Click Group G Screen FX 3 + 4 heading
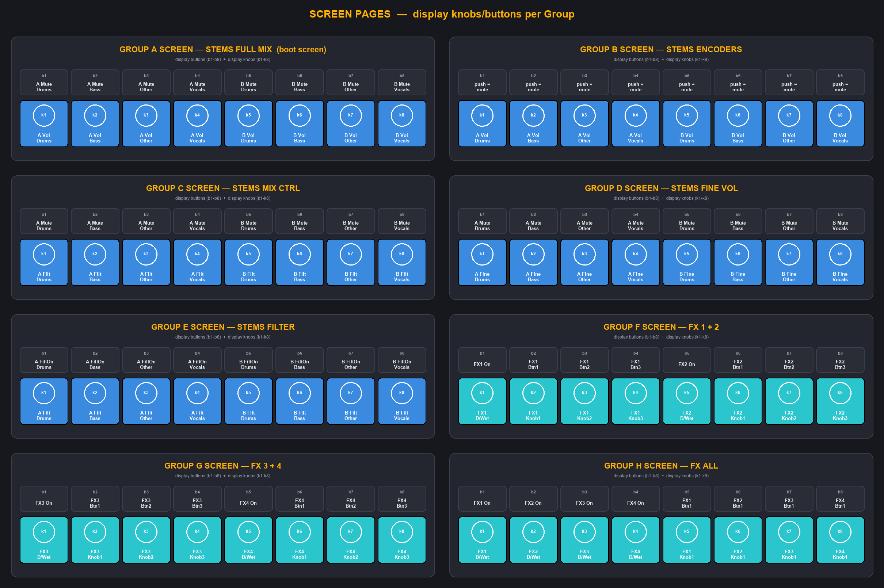This screenshot has height=588, width=884. (x=223, y=466)
